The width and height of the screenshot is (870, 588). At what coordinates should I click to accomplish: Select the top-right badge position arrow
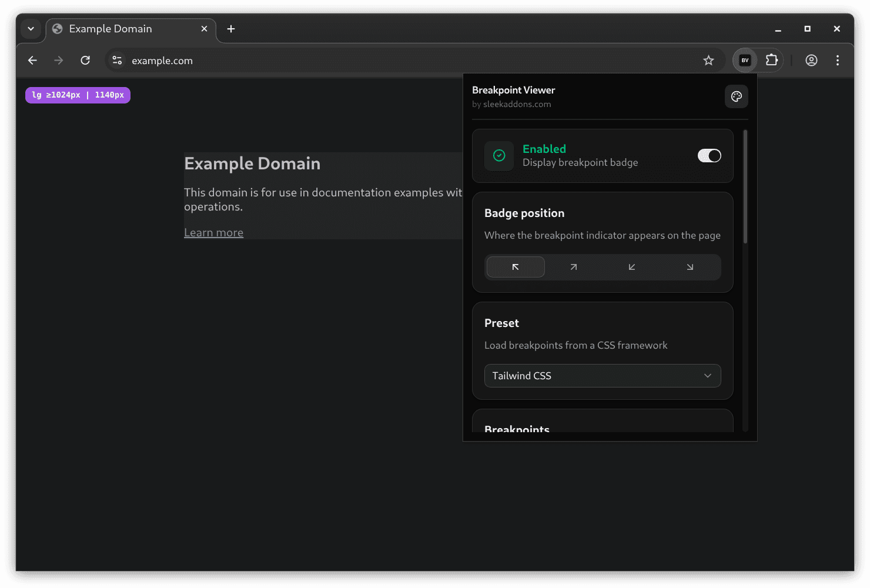[x=573, y=267]
